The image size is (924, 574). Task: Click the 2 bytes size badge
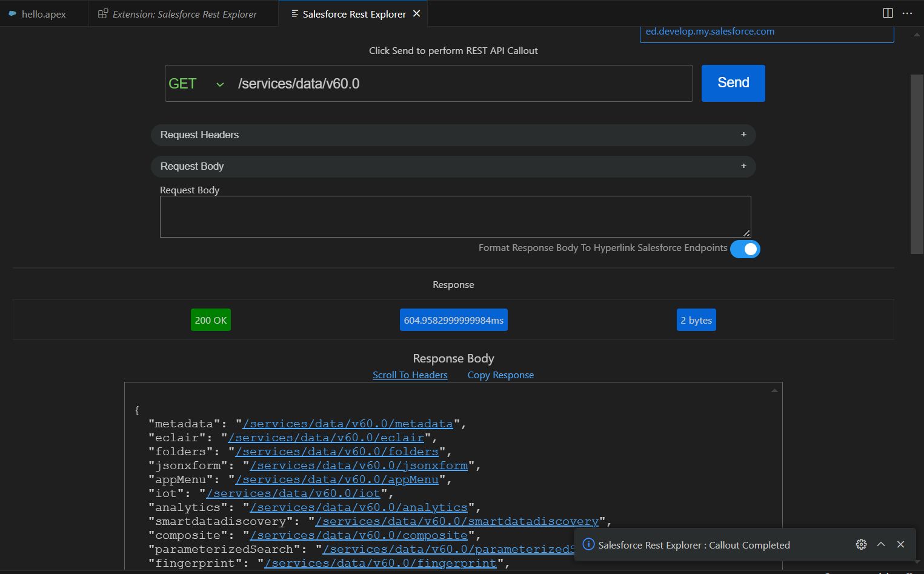point(696,320)
